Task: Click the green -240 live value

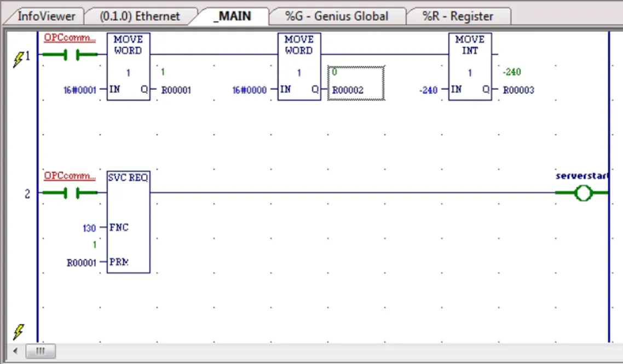Action: tap(512, 72)
